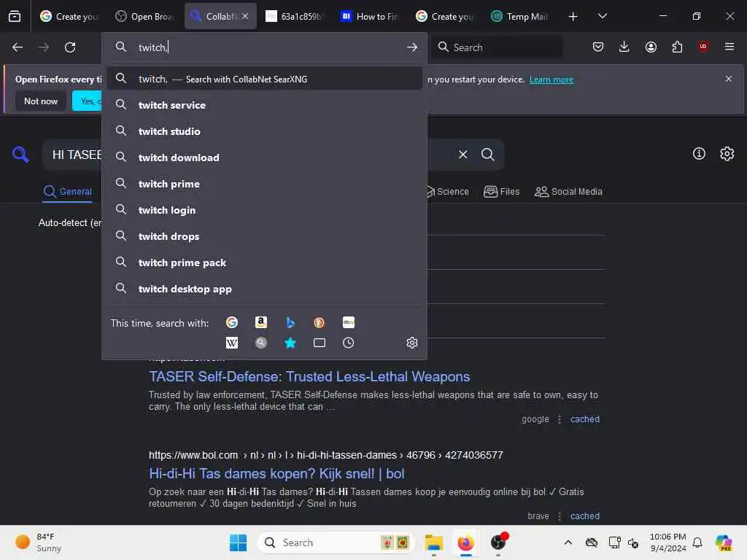This screenshot has height=560, width=747.
Task: Click the Windows taskbar Search box
Action: (x=336, y=542)
